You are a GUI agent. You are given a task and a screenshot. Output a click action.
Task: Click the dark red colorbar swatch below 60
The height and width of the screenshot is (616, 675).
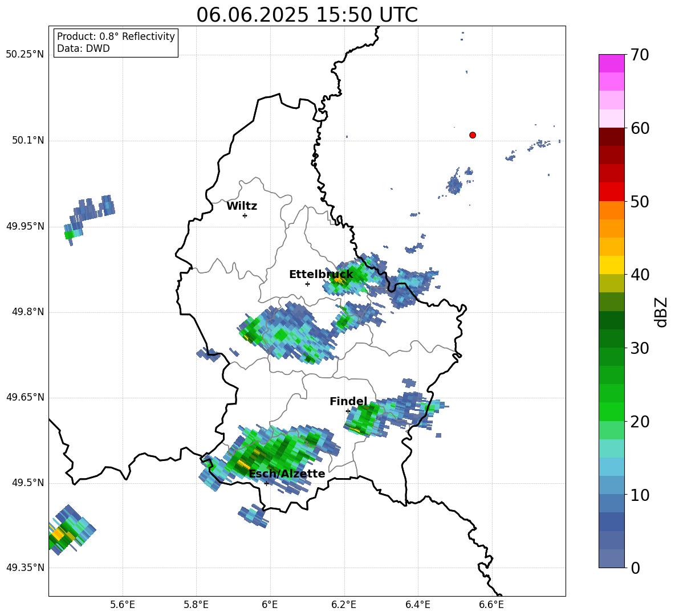pyautogui.click(x=611, y=137)
